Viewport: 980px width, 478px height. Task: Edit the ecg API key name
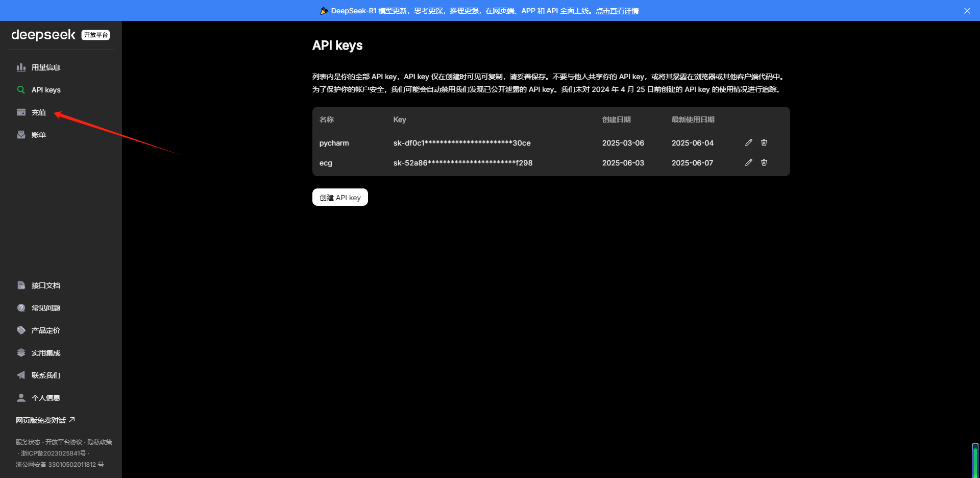(749, 162)
